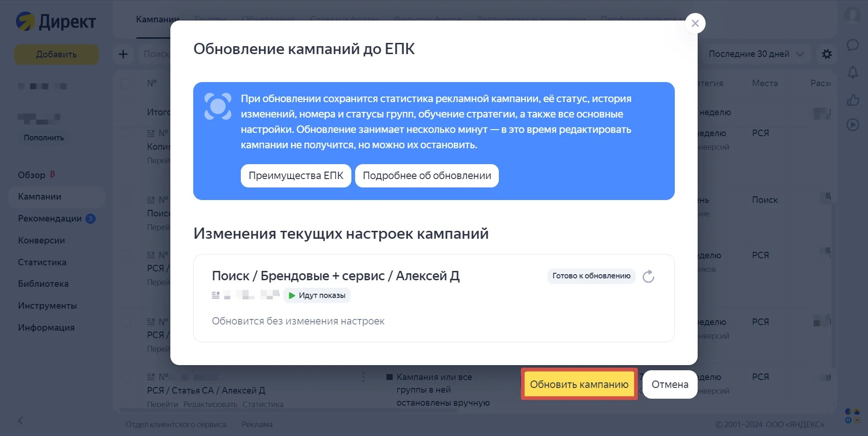This screenshot has height=436, width=868.
Task: Click the recommendations count badge 3
Action: (91, 219)
